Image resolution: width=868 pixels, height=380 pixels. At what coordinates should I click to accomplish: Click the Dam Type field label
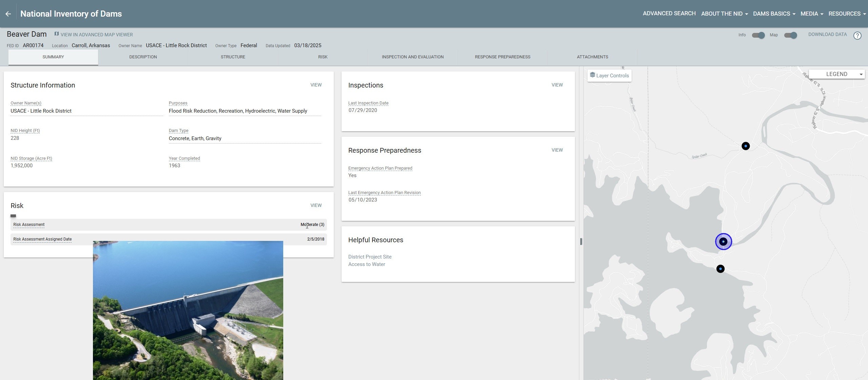pyautogui.click(x=178, y=131)
